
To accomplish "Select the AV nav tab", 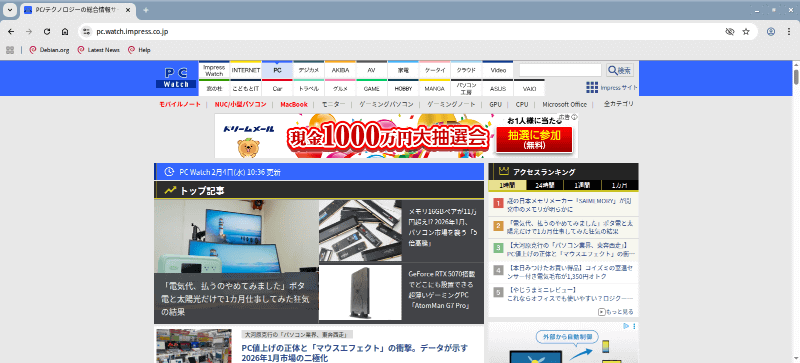I will (371, 70).
